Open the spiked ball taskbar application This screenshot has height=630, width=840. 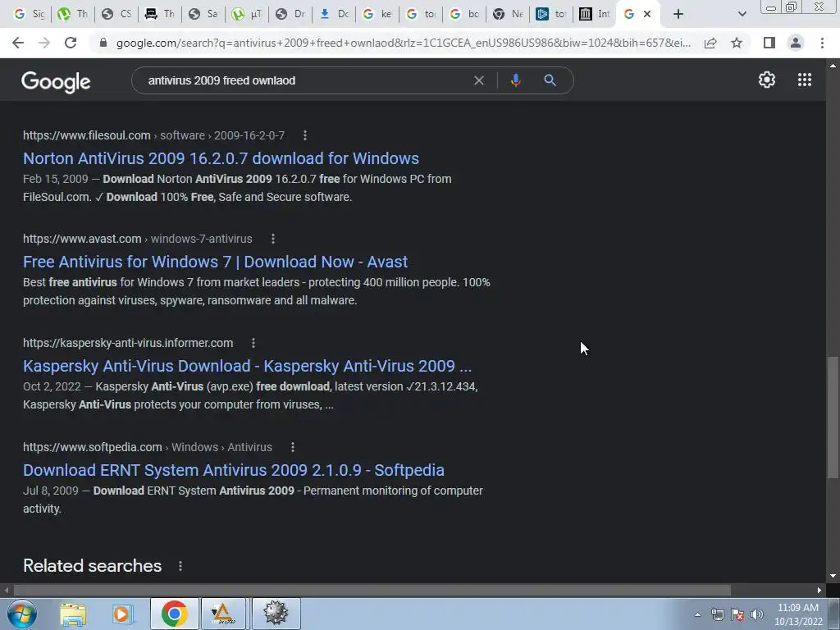coord(276,614)
